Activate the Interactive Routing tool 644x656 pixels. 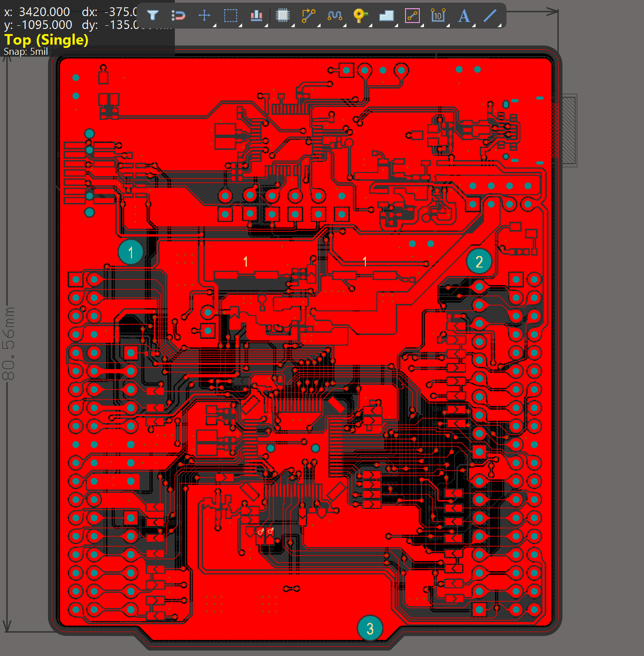coord(309,16)
